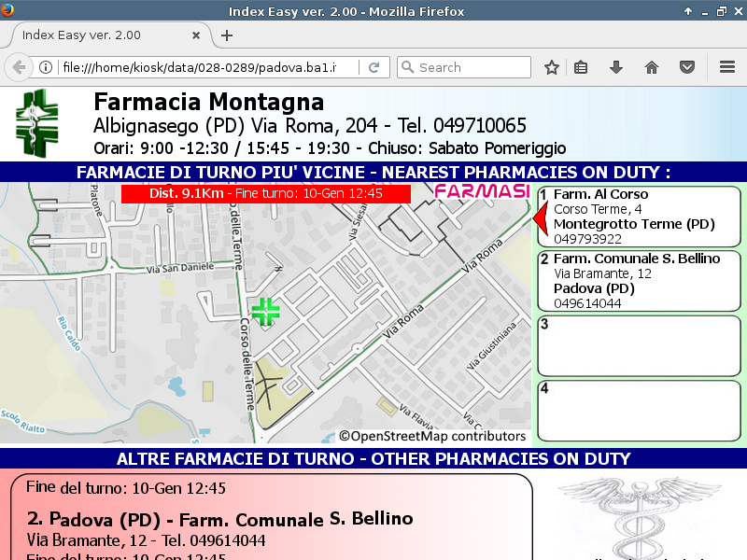
Task: Close the Index Easy ver. 2.00 tab
Action: click(196, 35)
